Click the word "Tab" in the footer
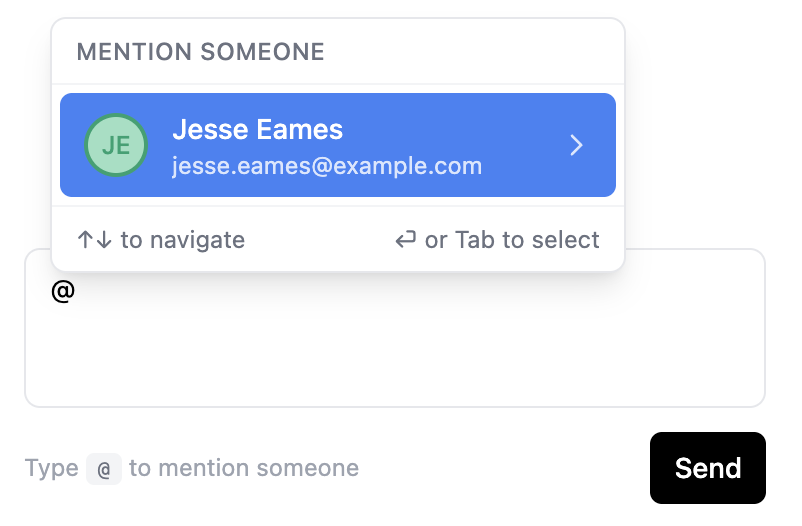Image resolution: width=802 pixels, height=526 pixels. coord(474,240)
